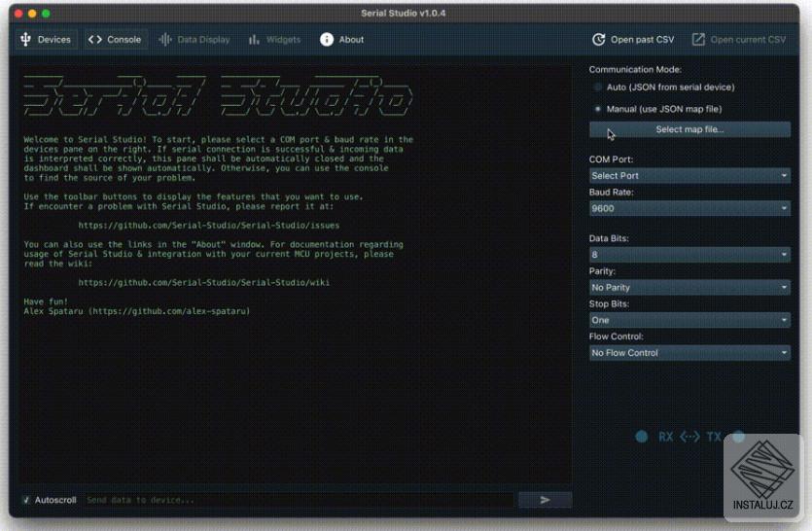Click the alex-spataru GitHub URL text
This screenshot has height=531, width=812.
point(169,311)
